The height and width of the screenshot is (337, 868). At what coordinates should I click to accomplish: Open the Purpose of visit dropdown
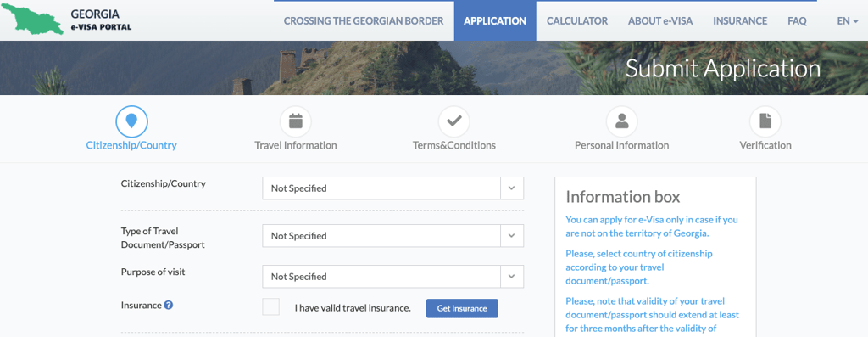(x=393, y=277)
